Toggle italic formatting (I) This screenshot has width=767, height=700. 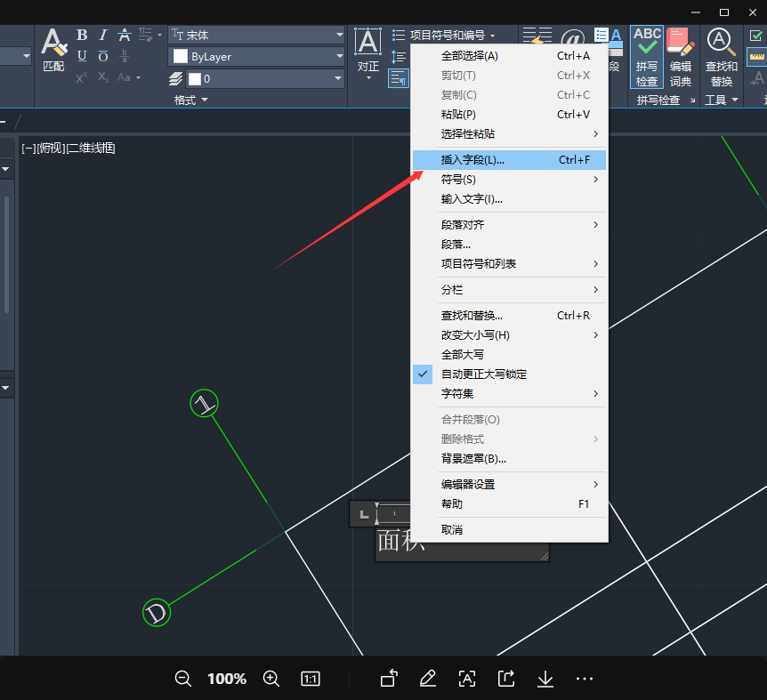point(102,36)
